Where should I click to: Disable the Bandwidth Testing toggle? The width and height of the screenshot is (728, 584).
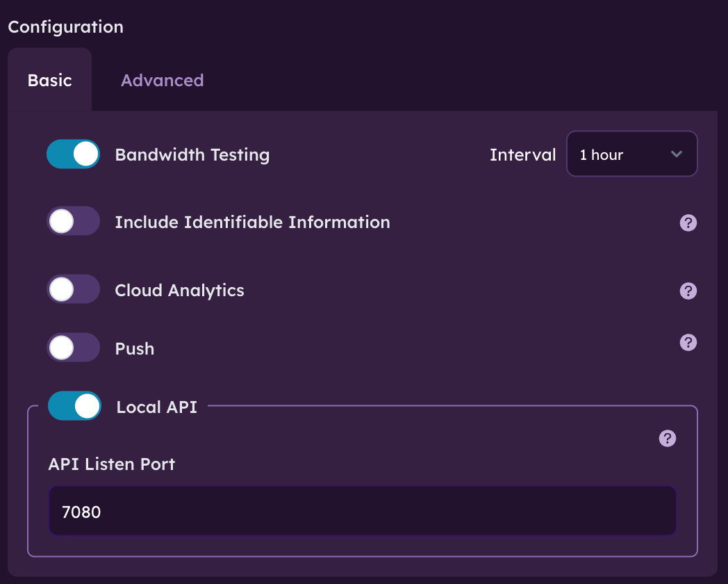[73, 154]
